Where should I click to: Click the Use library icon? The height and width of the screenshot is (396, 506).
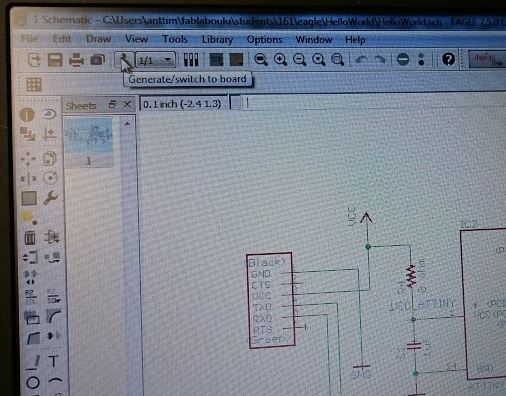click(x=191, y=60)
